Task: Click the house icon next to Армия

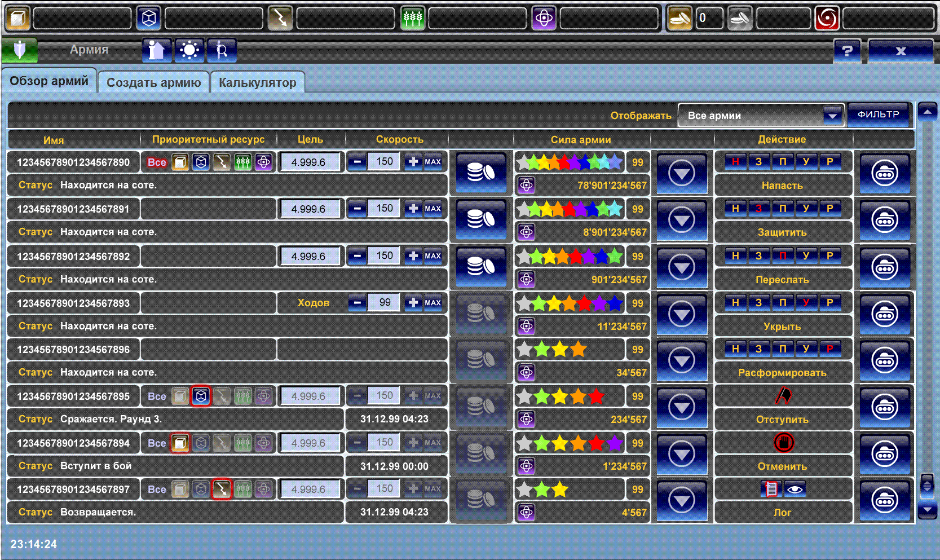Action: pyautogui.click(x=156, y=51)
